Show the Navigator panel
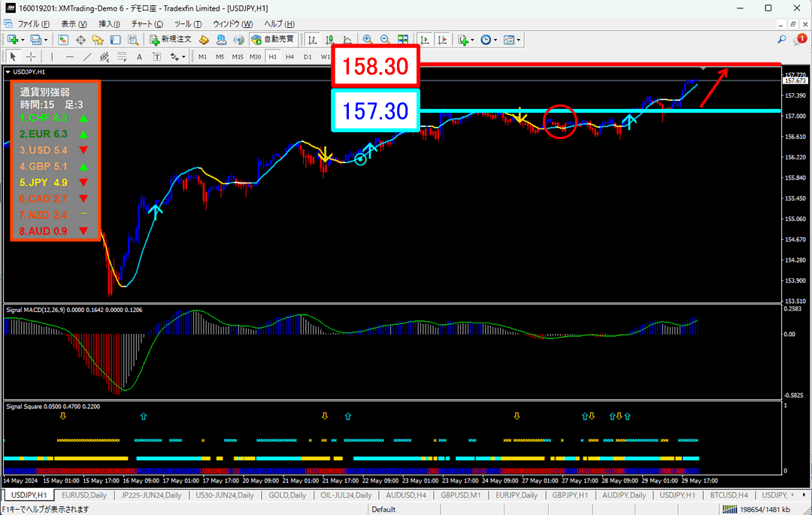 (98, 39)
